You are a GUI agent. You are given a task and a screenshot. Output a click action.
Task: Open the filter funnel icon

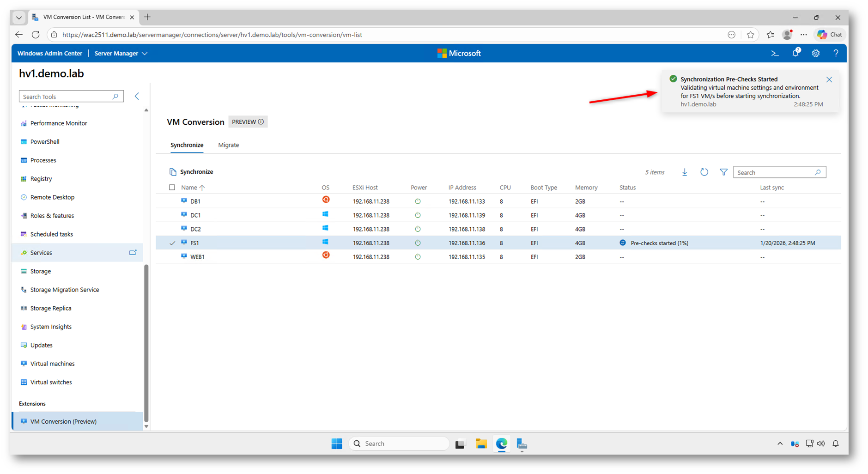pos(723,172)
